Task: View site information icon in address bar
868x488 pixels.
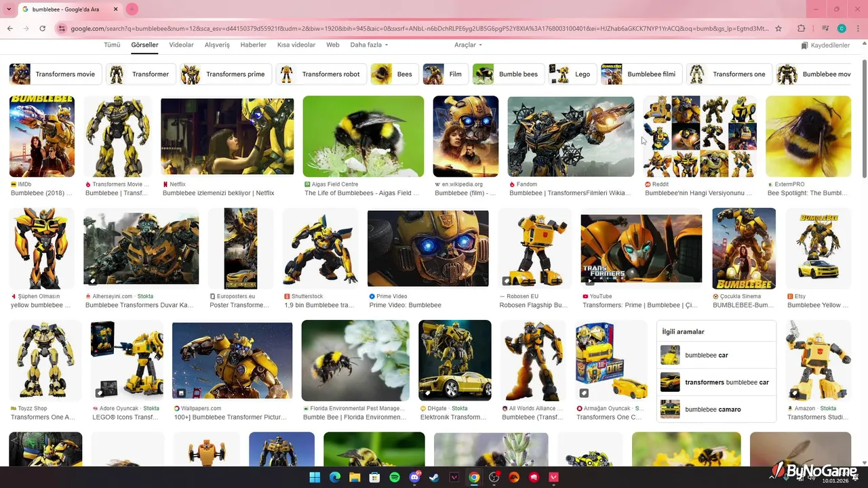Action: click(x=62, y=28)
